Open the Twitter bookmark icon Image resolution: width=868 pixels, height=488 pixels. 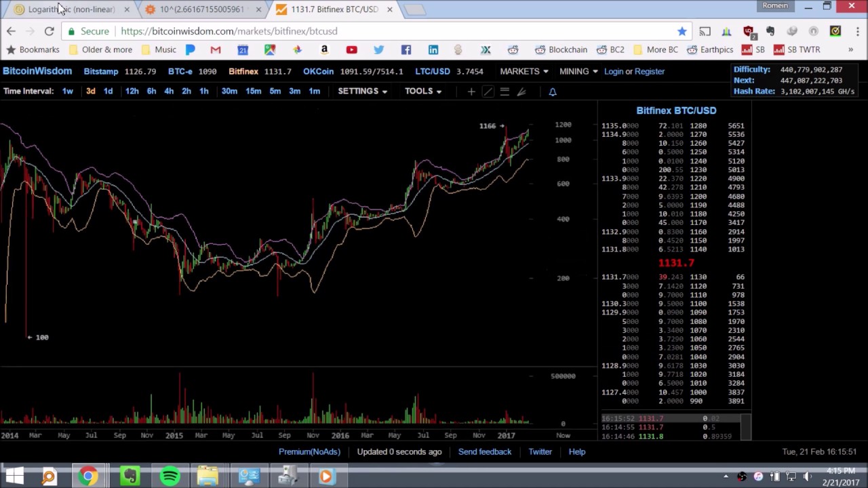pos(378,49)
